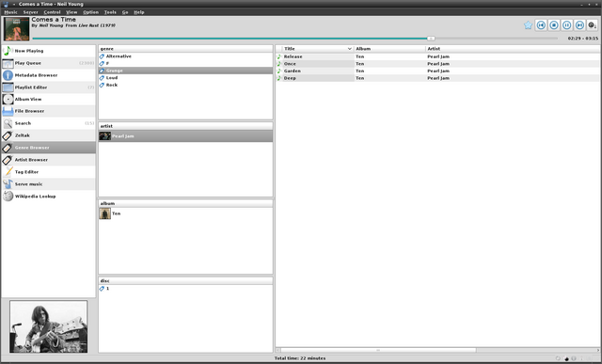
Task: Click the artist name Neil Young in header
Action: click(x=51, y=25)
